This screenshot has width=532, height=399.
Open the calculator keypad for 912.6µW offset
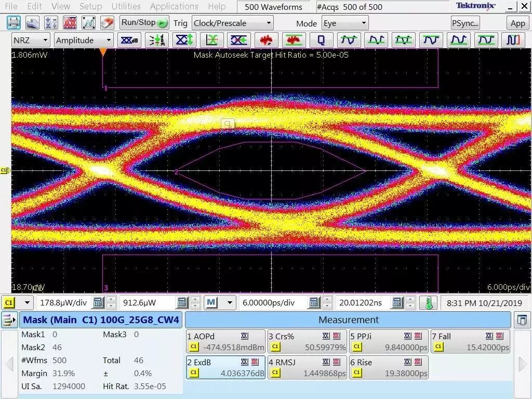coord(182,302)
